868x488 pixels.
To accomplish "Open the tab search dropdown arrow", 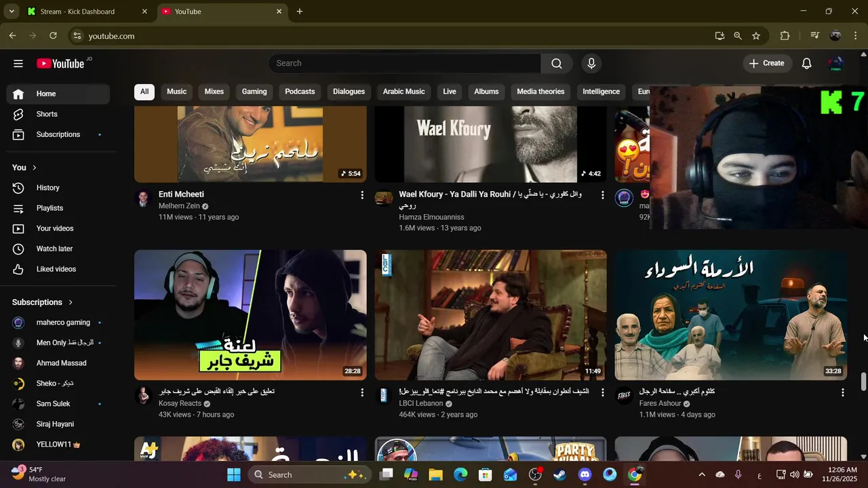I will pos(12,12).
